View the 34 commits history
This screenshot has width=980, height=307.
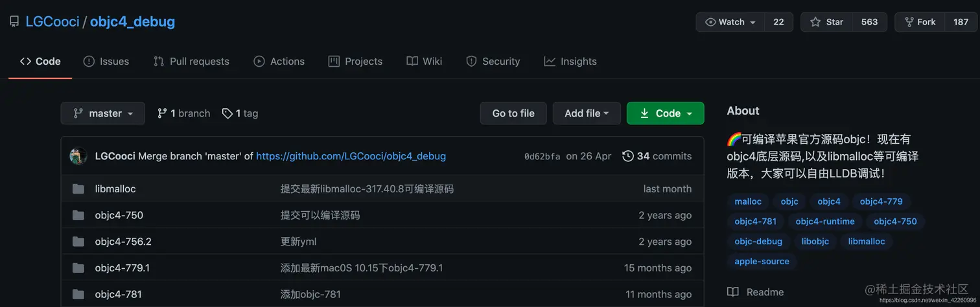(657, 156)
